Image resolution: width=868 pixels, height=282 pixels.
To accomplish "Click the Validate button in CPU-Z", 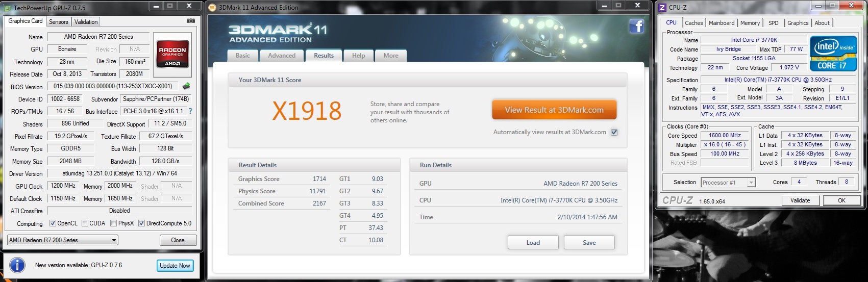I will click(x=800, y=200).
